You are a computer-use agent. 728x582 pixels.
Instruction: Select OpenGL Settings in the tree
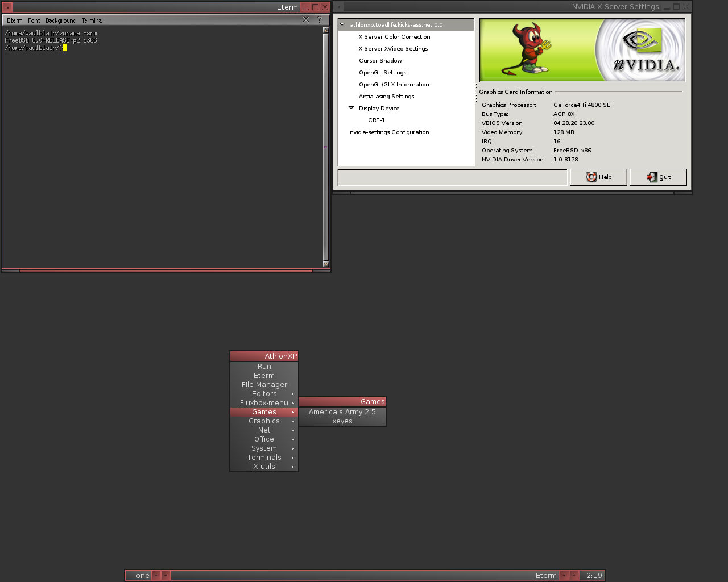point(382,73)
